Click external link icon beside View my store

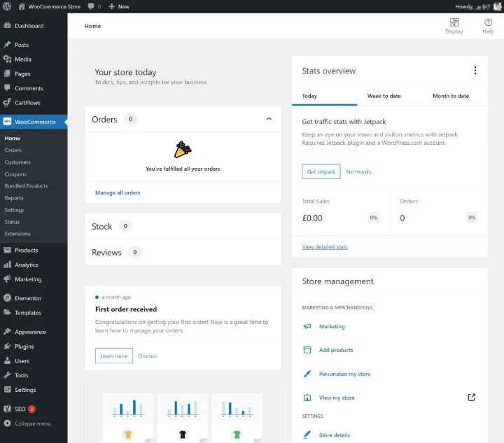click(471, 398)
